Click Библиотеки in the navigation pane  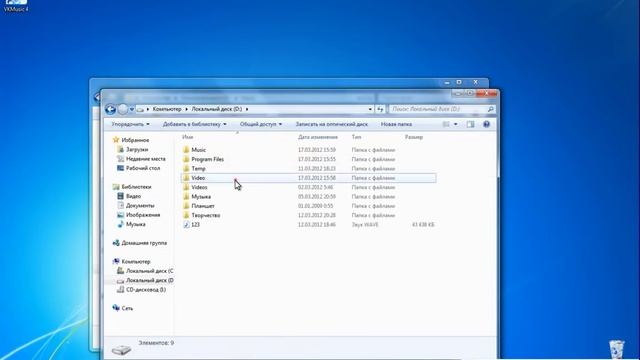136,187
